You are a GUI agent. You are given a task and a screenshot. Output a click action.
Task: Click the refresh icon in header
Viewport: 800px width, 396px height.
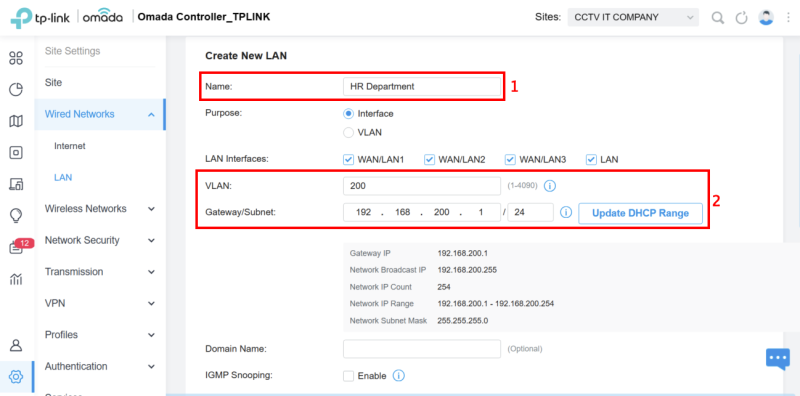click(x=741, y=18)
